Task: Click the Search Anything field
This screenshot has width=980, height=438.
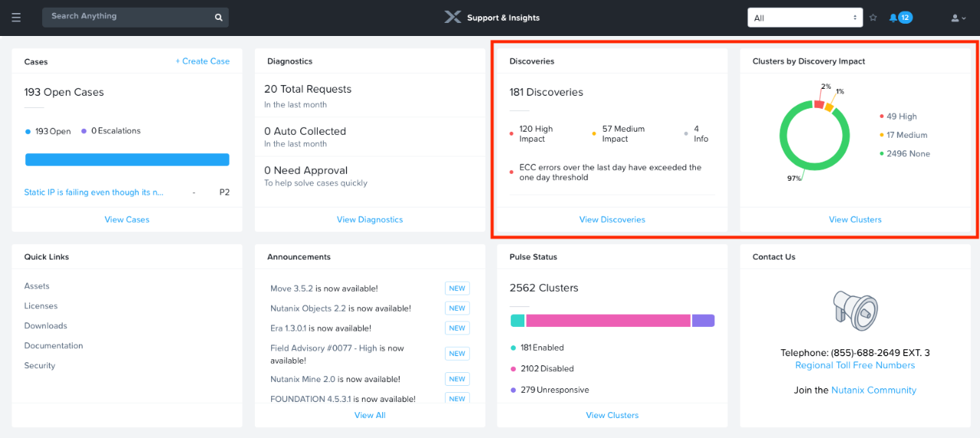Action: (126, 16)
